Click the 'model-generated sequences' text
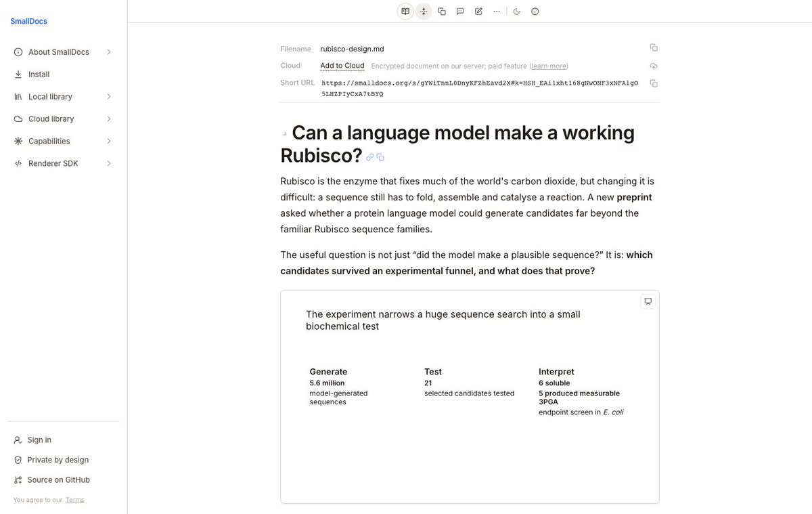This screenshot has width=812, height=514. click(x=338, y=398)
